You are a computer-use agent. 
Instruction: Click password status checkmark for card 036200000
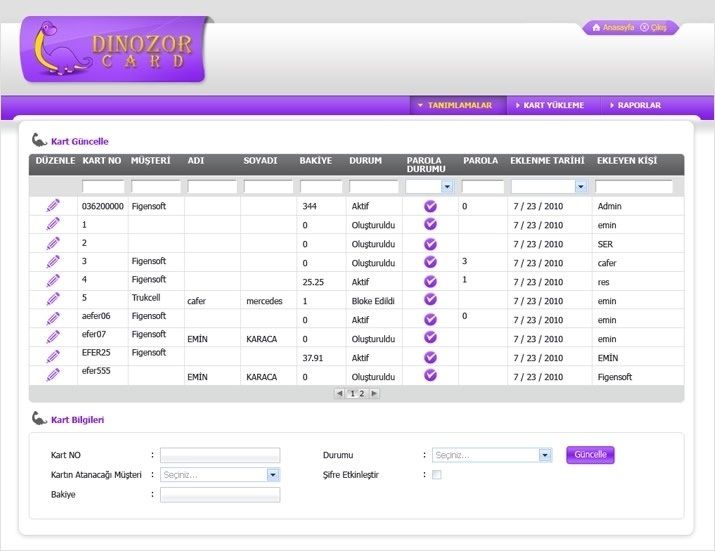(x=430, y=206)
